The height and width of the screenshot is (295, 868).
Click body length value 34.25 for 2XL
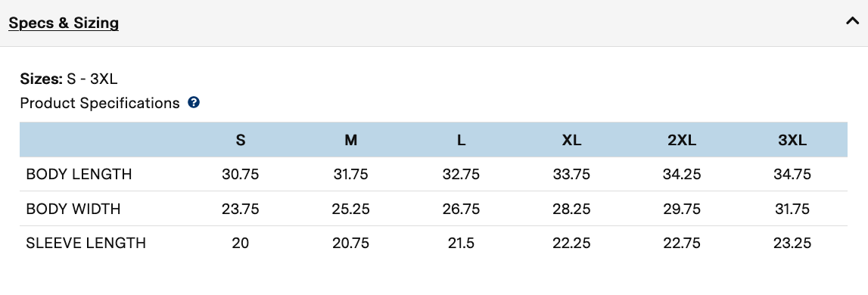click(681, 174)
